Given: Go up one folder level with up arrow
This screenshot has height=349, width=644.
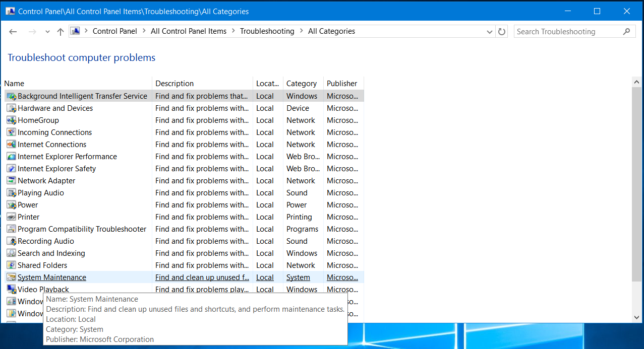Looking at the screenshot, I should (61, 32).
